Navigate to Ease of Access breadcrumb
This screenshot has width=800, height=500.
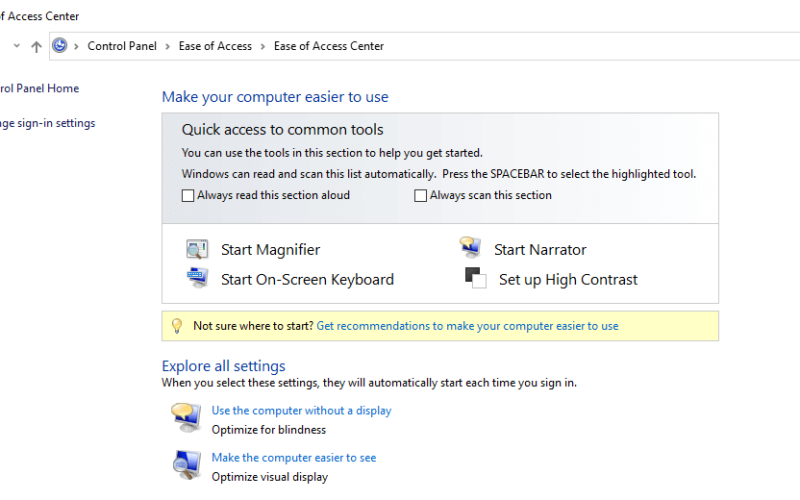pos(215,46)
